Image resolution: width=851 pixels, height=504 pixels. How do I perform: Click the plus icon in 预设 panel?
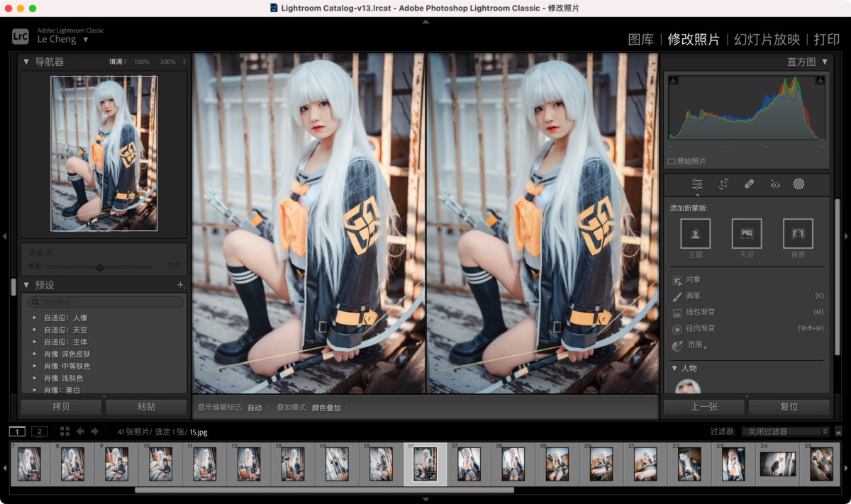click(181, 285)
